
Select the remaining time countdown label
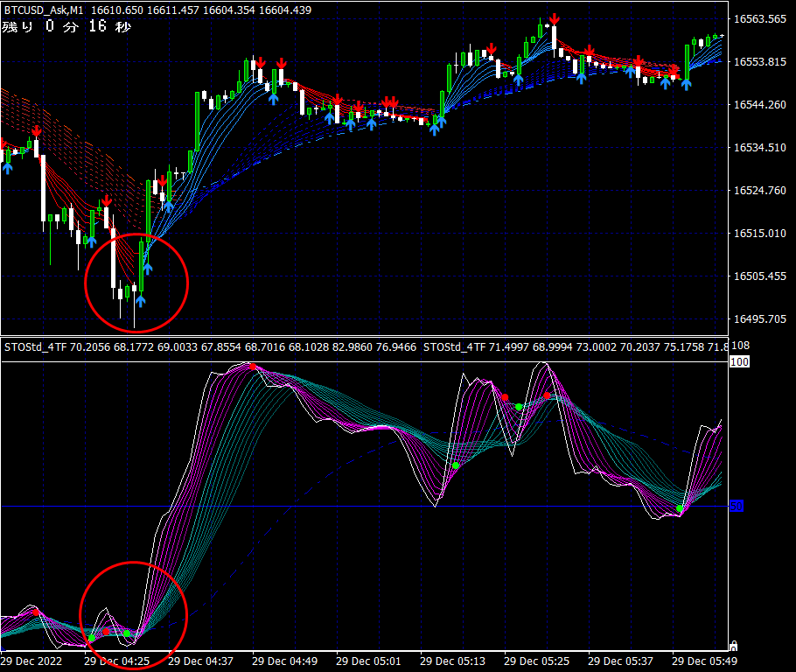coord(66,26)
